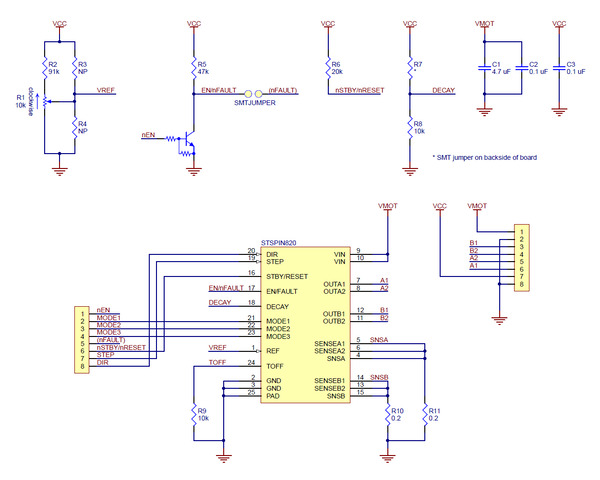Click the STBY/RESET pin name inside the chip
The image size is (600, 480).
click(x=287, y=276)
